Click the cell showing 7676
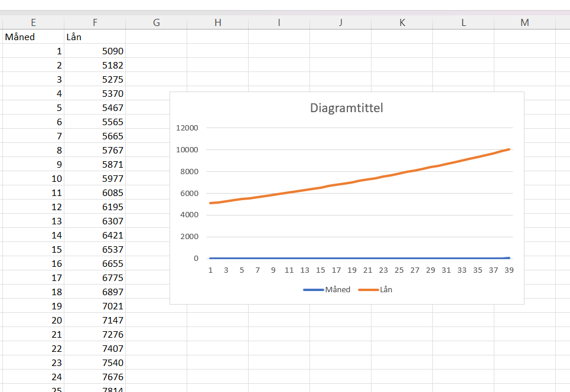The width and height of the screenshot is (570, 392). (95, 377)
